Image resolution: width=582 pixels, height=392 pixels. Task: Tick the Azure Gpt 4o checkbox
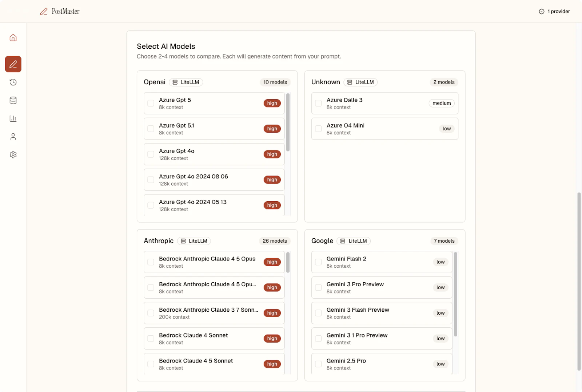(151, 154)
